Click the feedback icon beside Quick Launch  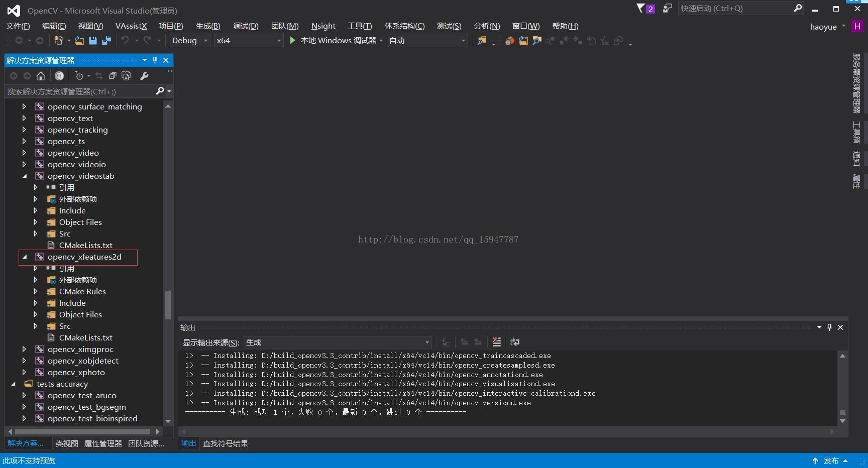[667, 8]
